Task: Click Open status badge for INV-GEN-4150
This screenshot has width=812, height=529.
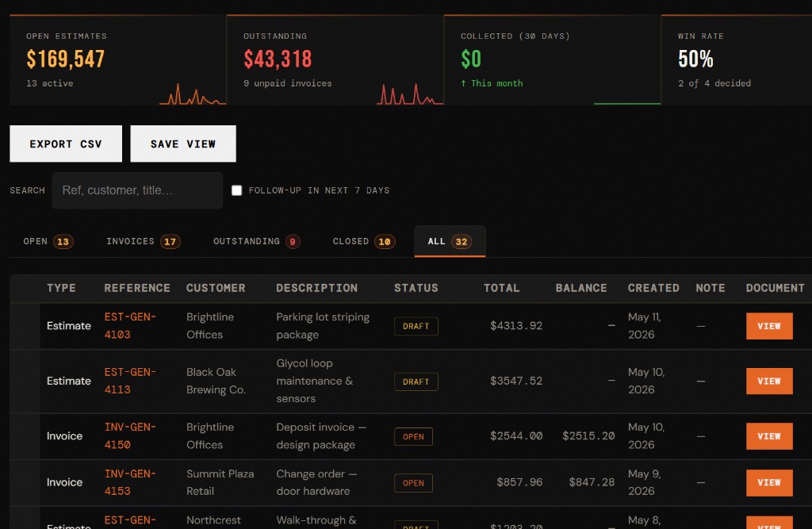Action: (413, 436)
